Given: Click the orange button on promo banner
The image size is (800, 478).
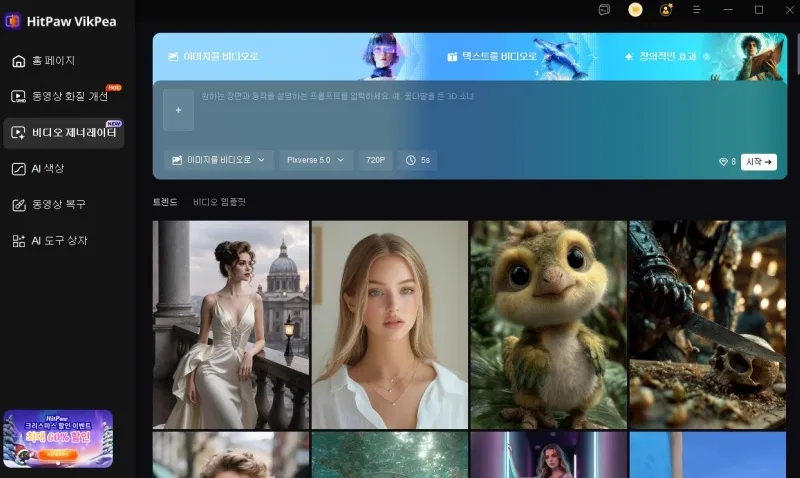Looking at the screenshot, I should (x=58, y=454).
